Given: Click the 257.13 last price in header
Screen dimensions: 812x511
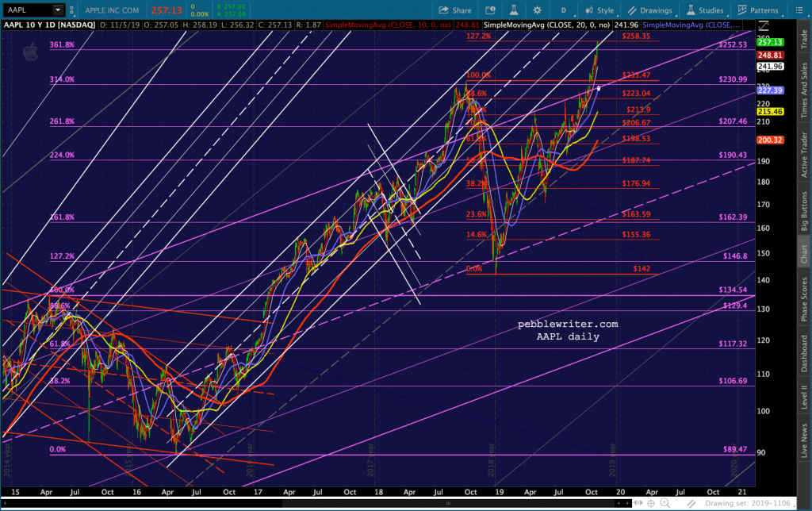Looking at the screenshot, I should (x=167, y=10).
